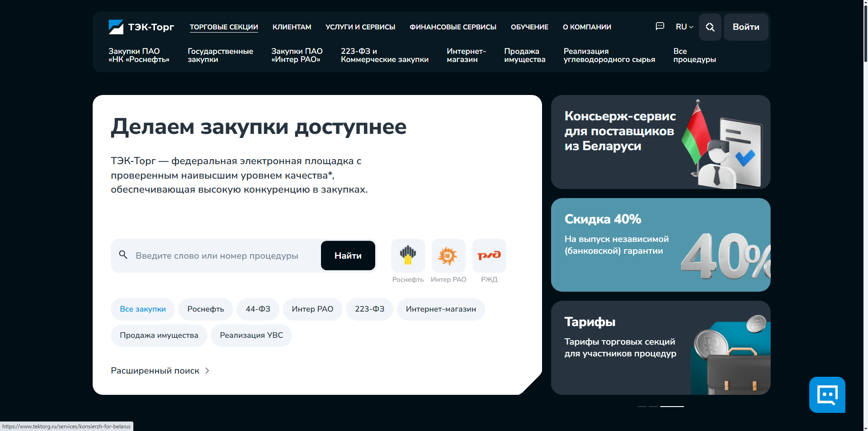The height and width of the screenshot is (431, 868).
Task: Select the Интер РАО logo shortcut
Action: pos(448,256)
